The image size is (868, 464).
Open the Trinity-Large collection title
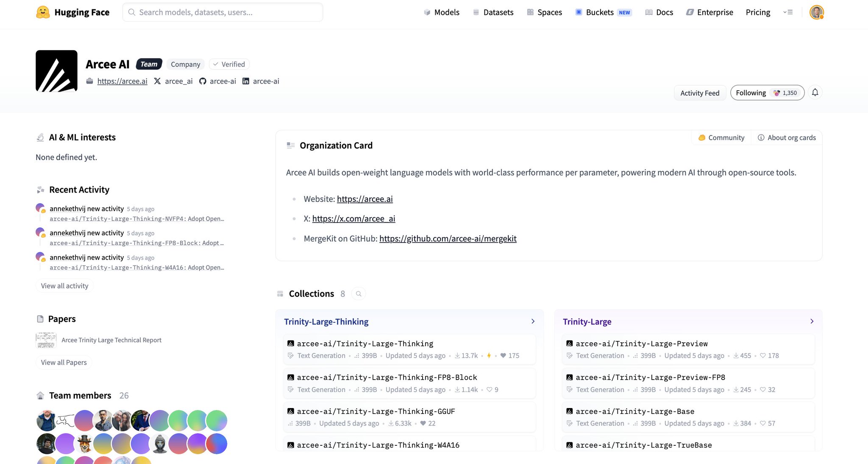point(587,321)
